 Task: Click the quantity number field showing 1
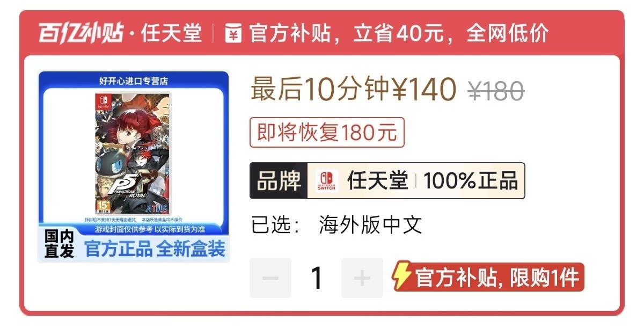click(x=317, y=278)
